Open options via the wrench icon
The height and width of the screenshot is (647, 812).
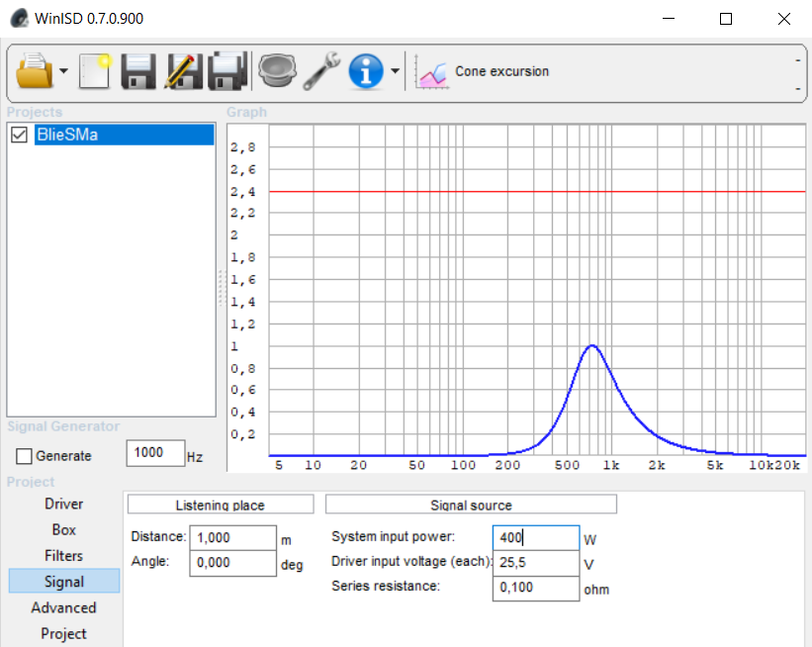[x=321, y=71]
